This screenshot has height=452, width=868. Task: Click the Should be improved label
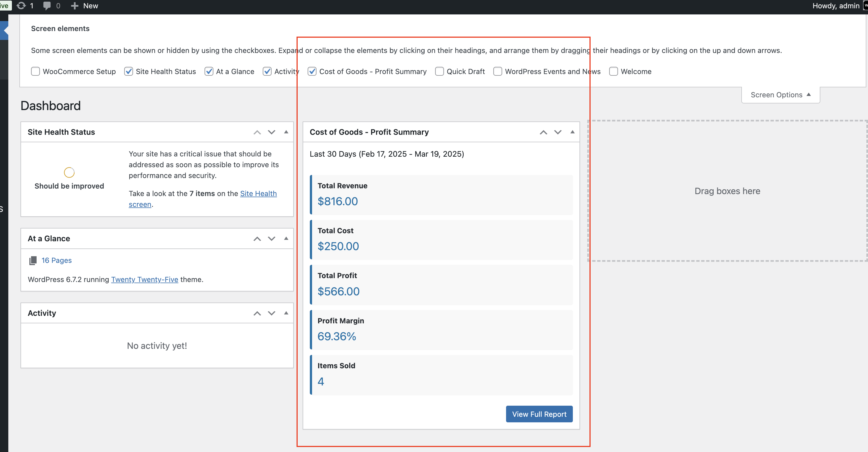tap(69, 186)
